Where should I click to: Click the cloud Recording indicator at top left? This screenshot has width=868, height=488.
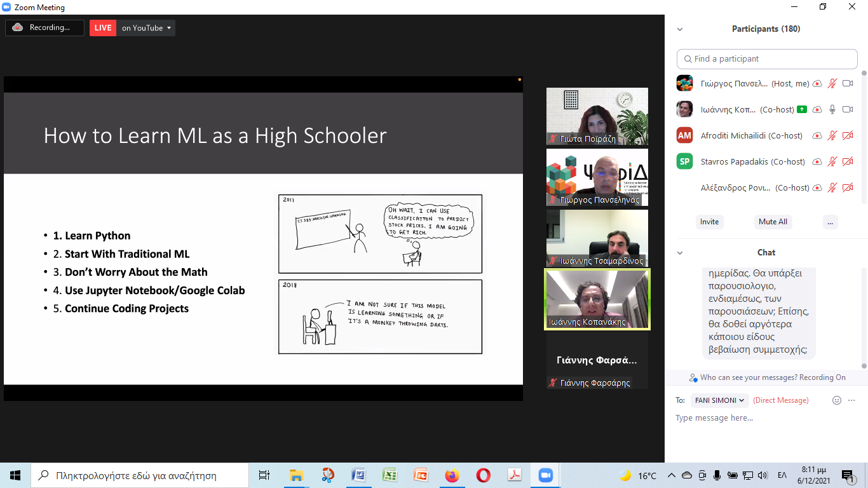(44, 28)
